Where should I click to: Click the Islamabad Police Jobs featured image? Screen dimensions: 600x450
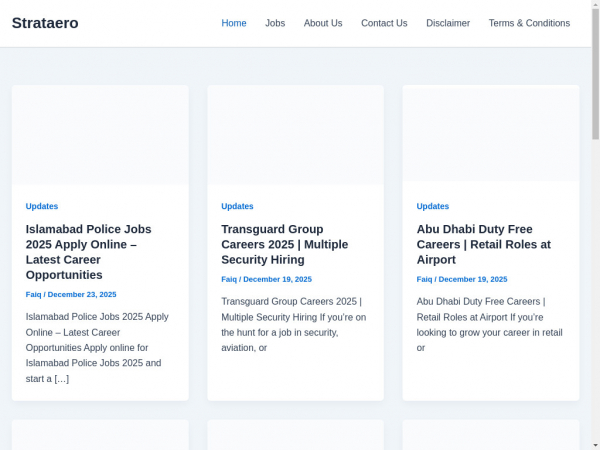pos(100,135)
